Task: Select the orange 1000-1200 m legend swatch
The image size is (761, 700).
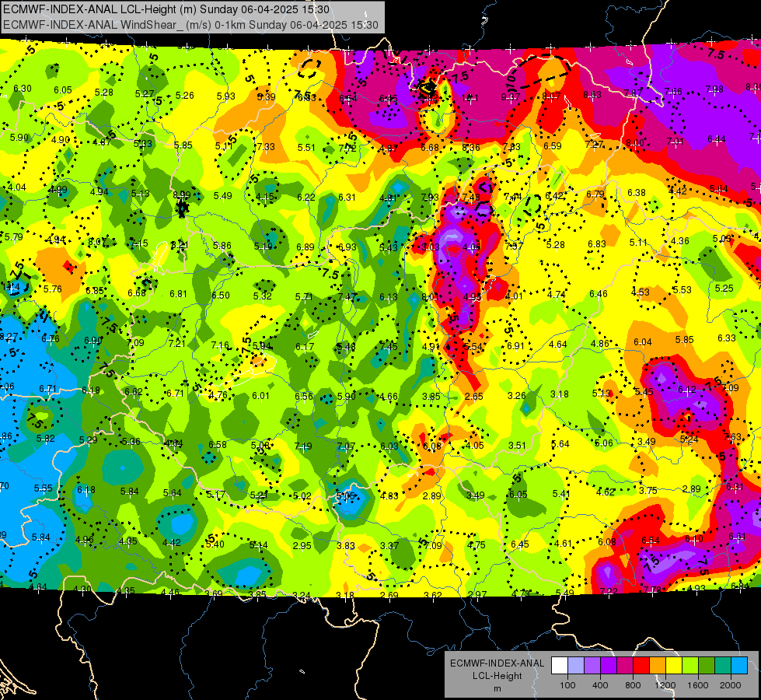Action: click(658, 666)
